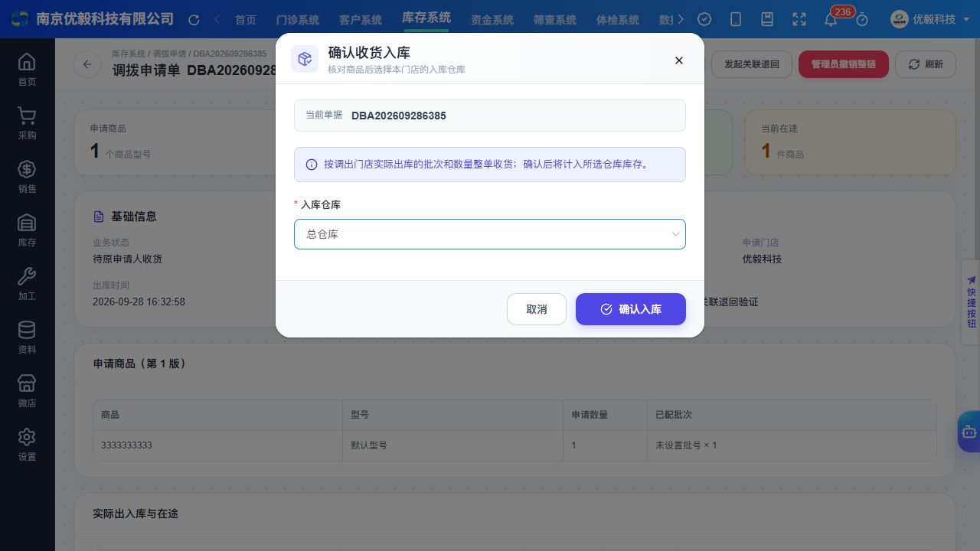Open 资料 in the left sidebar
Image resolution: width=980 pixels, height=551 pixels.
click(27, 337)
